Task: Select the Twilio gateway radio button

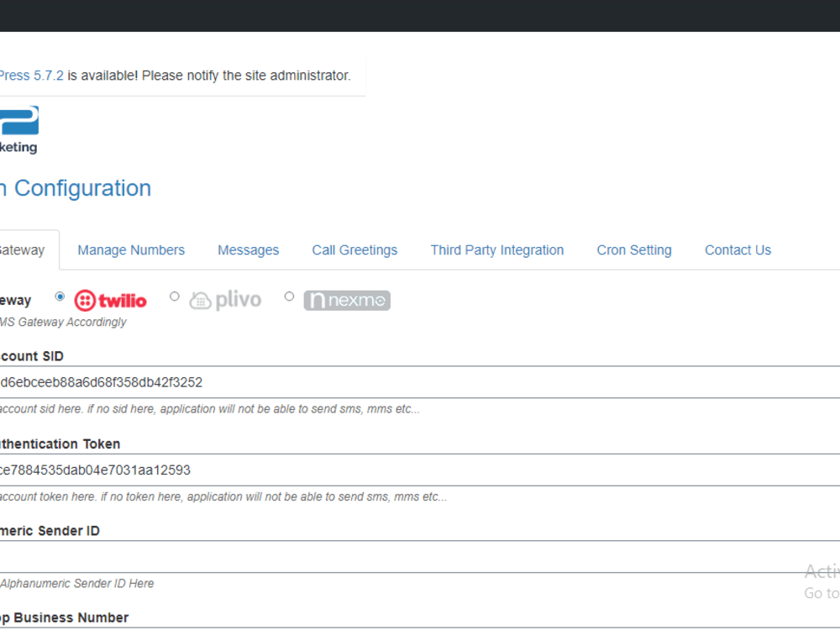Action: pos(60,297)
